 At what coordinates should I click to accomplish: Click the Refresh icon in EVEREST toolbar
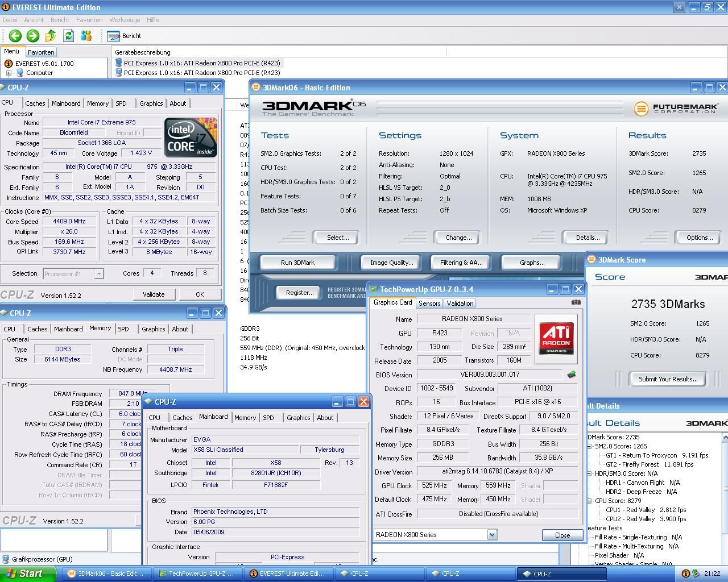click(x=68, y=36)
